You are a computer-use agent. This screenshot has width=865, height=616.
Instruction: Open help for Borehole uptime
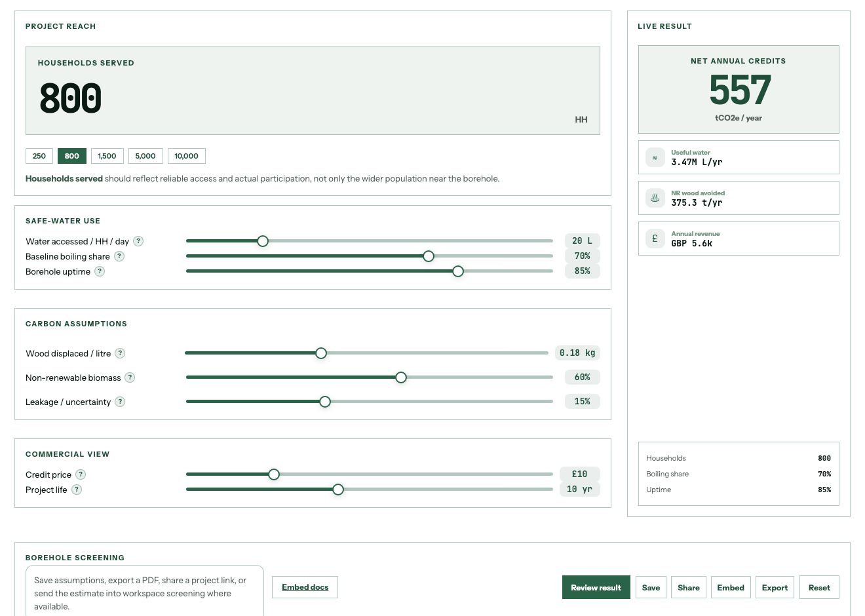click(100, 271)
